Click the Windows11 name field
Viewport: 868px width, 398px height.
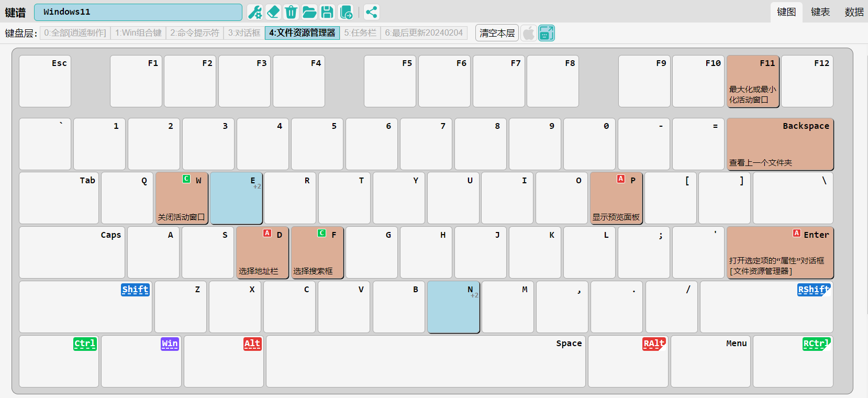point(138,12)
